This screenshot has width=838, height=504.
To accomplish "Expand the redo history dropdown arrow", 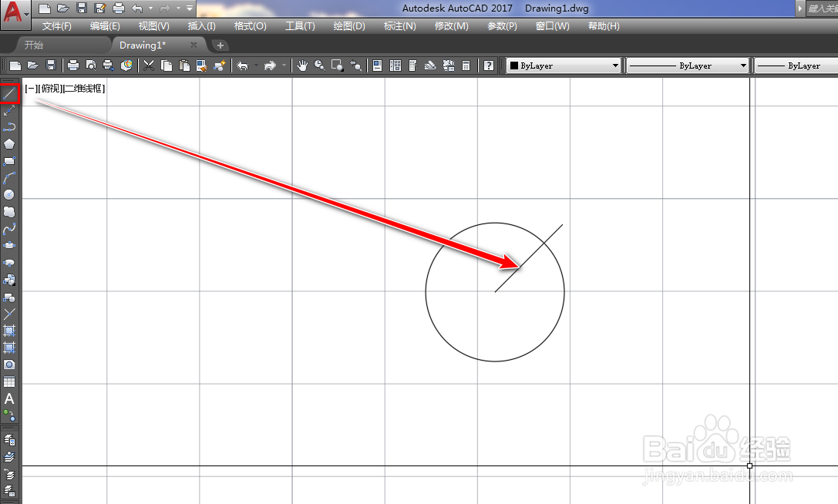I will click(284, 66).
